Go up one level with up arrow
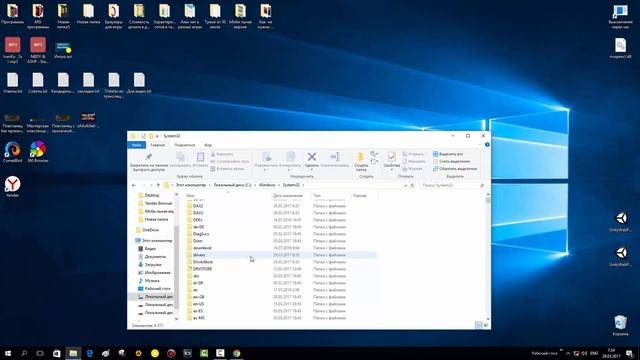 tap(158, 185)
